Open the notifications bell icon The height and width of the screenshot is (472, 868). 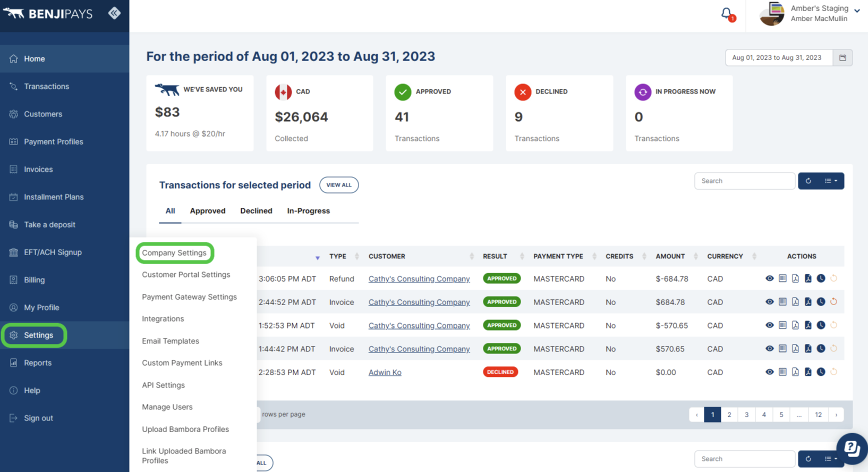(x=727, y=14)
